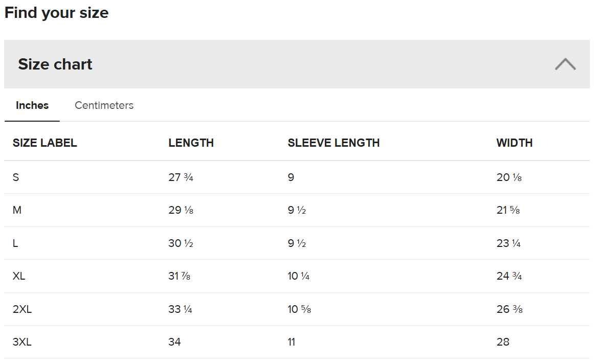The width and height of the screenshot is (599, 364).
Task: Select the L size row label
Action: (x=15, y=243)
